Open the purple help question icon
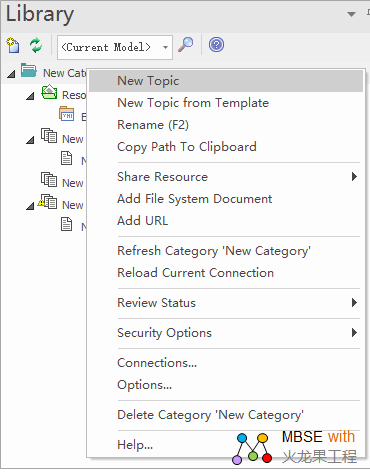Image resolution: width=370 pixels, height=475 pixels. 216,45
